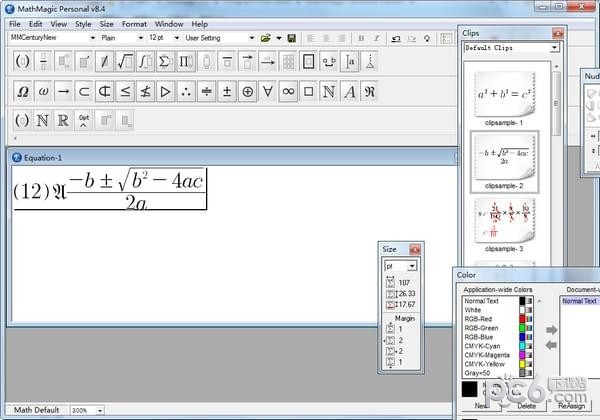Select Gray=50 in the color list
Viewport: 600px width, 420px height.
pos(477,373)
